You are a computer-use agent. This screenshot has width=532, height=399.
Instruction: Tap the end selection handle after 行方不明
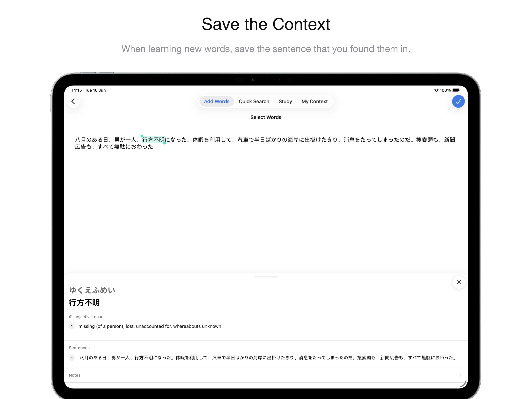tap(165, 143)
